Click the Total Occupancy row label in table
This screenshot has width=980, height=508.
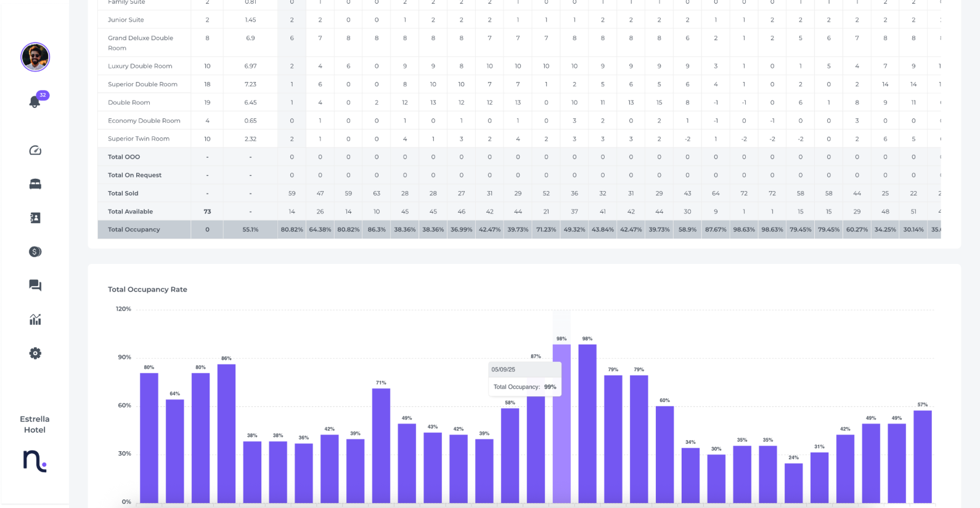(x=134, y=229)
